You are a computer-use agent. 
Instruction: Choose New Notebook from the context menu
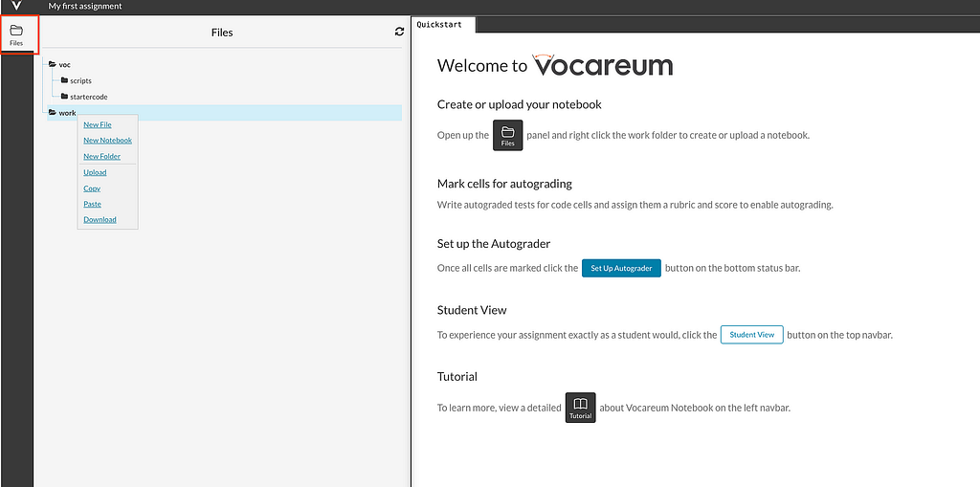(x=107, y=141)
